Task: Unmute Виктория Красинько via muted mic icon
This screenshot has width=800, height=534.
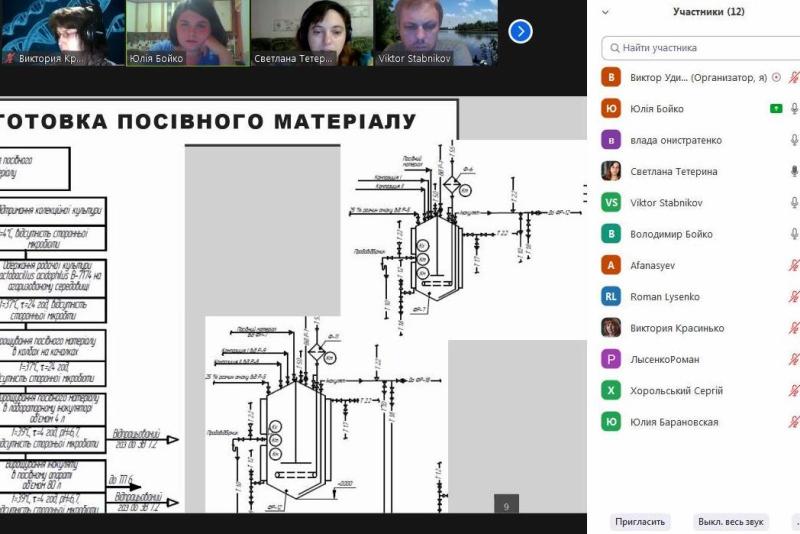Action: [794, 328]
